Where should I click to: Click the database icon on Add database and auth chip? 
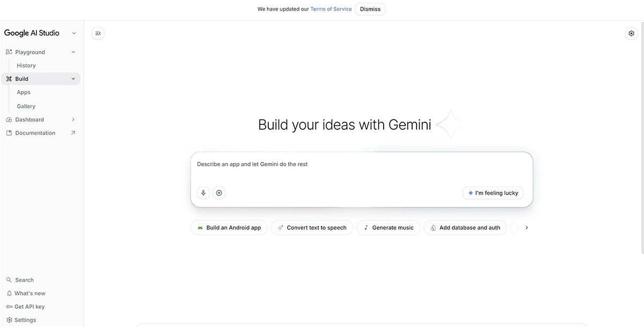point(433,228)
